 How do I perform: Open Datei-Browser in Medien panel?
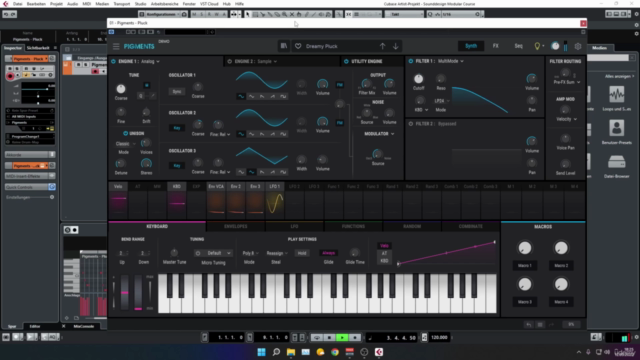click(x=616, y=166)
